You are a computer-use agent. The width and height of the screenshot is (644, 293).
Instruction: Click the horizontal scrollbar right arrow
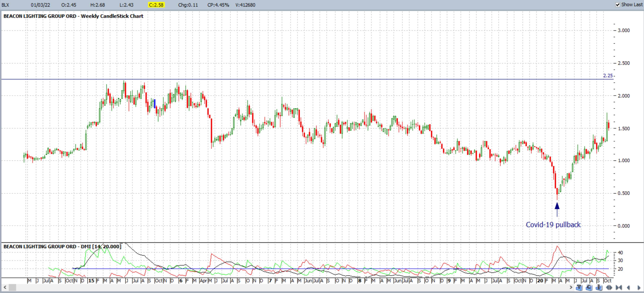click(571, 287)
